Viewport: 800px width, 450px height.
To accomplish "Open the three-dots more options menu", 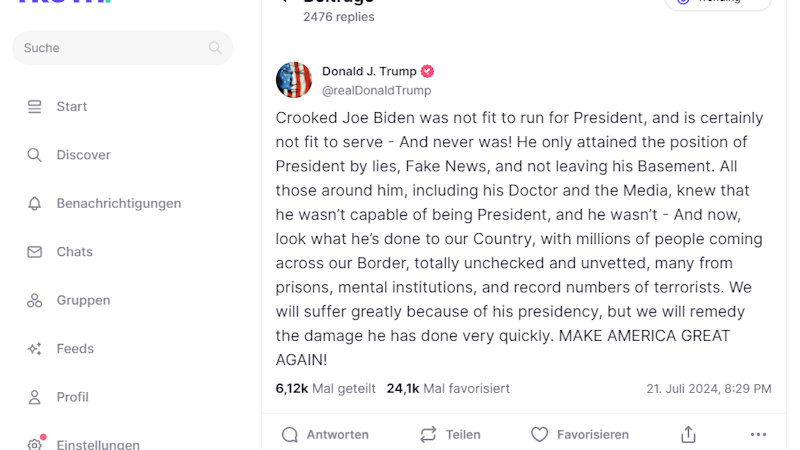I will [758, 434].
